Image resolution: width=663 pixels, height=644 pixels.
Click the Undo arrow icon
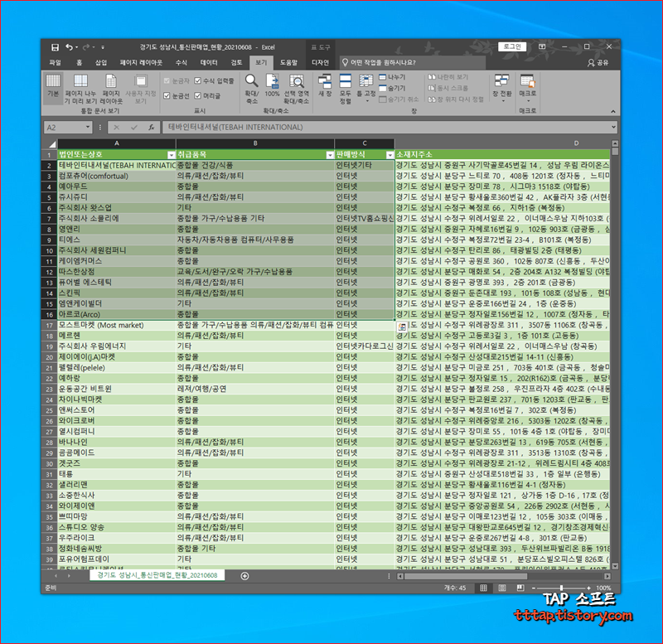69,47
